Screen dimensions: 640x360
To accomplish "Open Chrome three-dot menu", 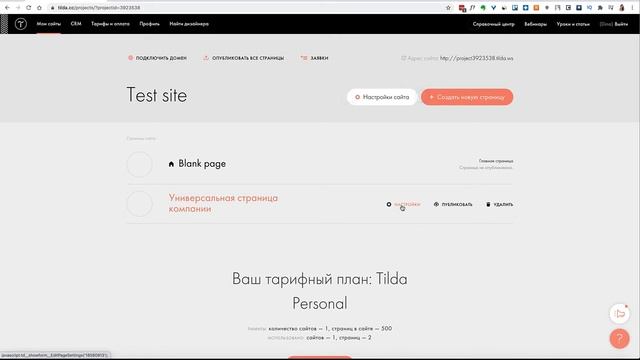I will [632, 7].
